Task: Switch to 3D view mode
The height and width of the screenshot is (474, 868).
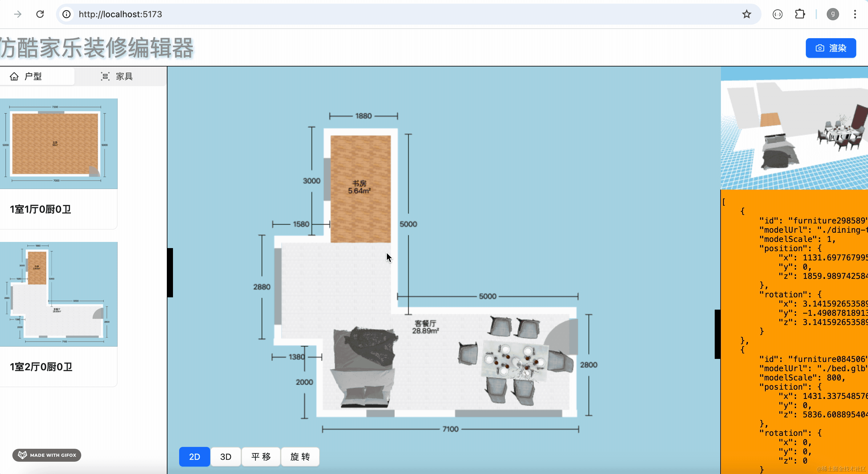Action: 225,457
